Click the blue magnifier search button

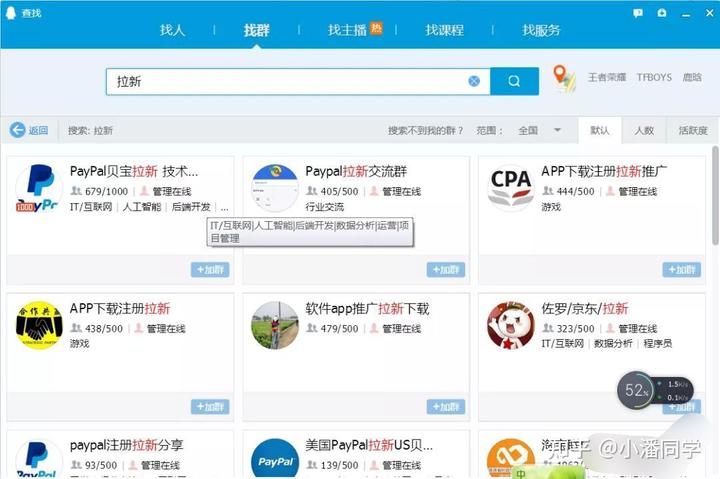point(514,81)
